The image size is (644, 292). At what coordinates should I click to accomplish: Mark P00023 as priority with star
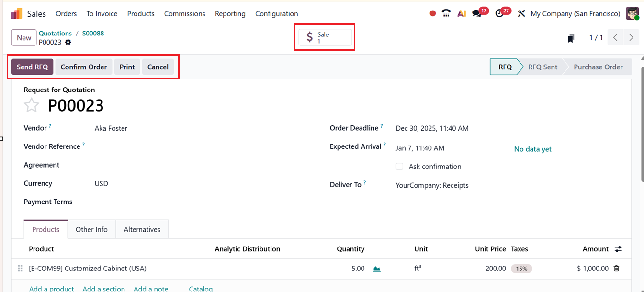(x=32, y=105)
